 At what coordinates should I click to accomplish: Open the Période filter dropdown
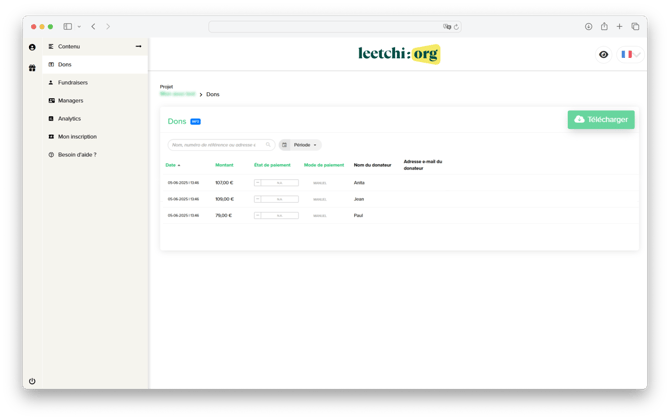[x=300, y=145]
